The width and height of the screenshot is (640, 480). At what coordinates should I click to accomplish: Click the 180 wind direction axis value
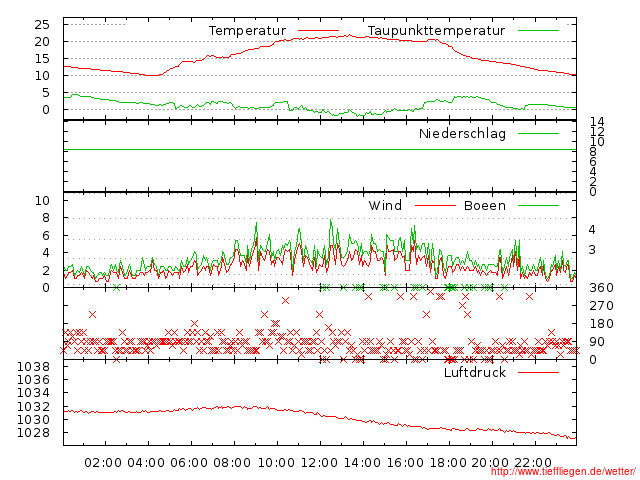[x=601, y=324]
